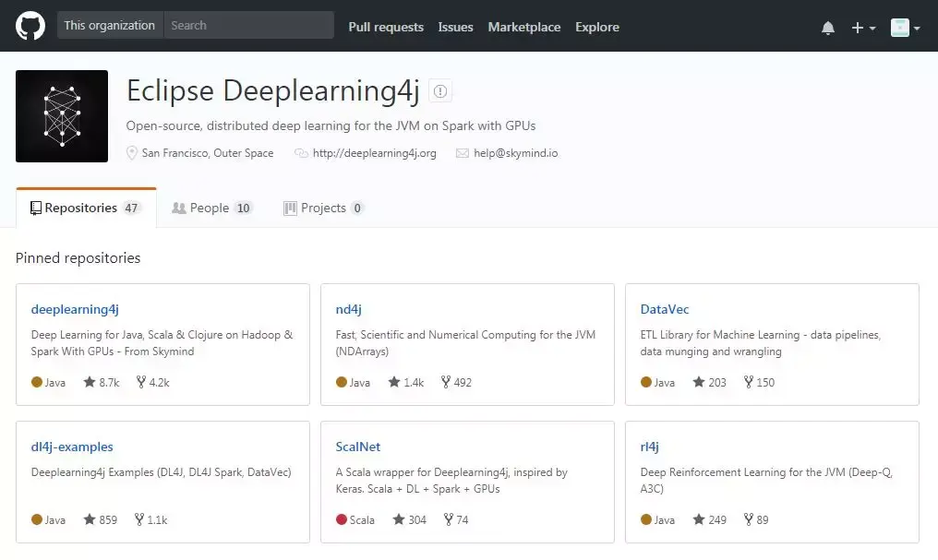
Task: Switch to the People tab
Action: click(210, 208)
